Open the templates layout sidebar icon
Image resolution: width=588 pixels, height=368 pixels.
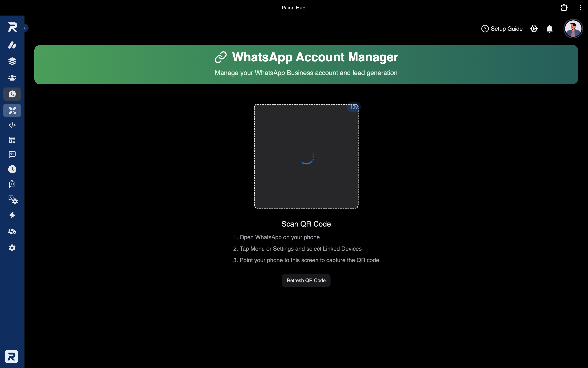click(12, 140)
